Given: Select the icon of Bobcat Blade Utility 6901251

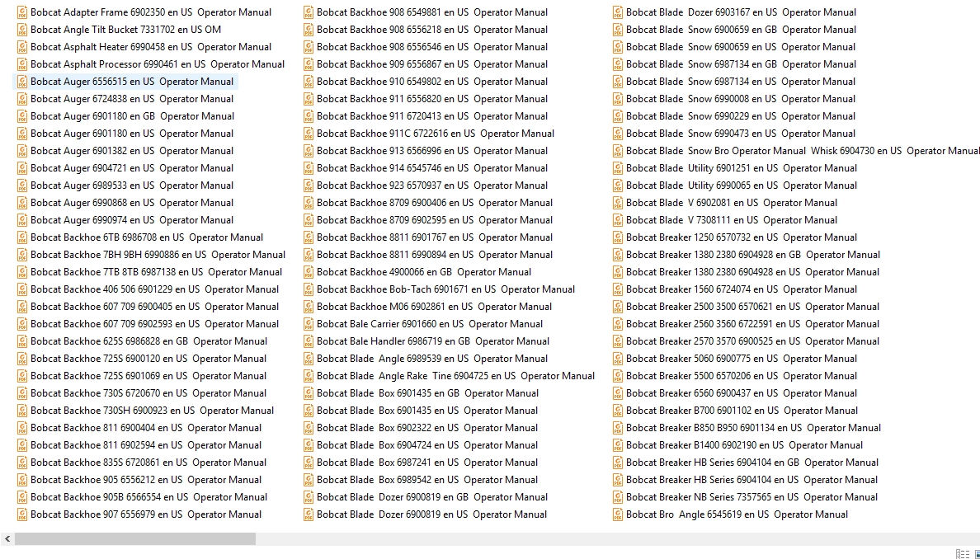Looking at the screenshot, I should [x=618, y=168].
